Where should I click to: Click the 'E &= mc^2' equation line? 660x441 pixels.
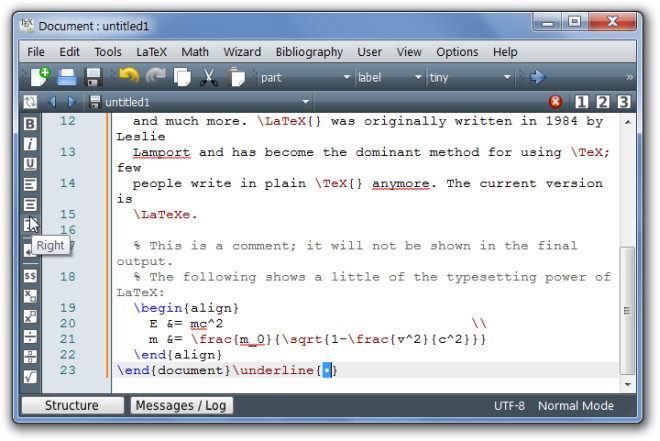coord(186,324)
